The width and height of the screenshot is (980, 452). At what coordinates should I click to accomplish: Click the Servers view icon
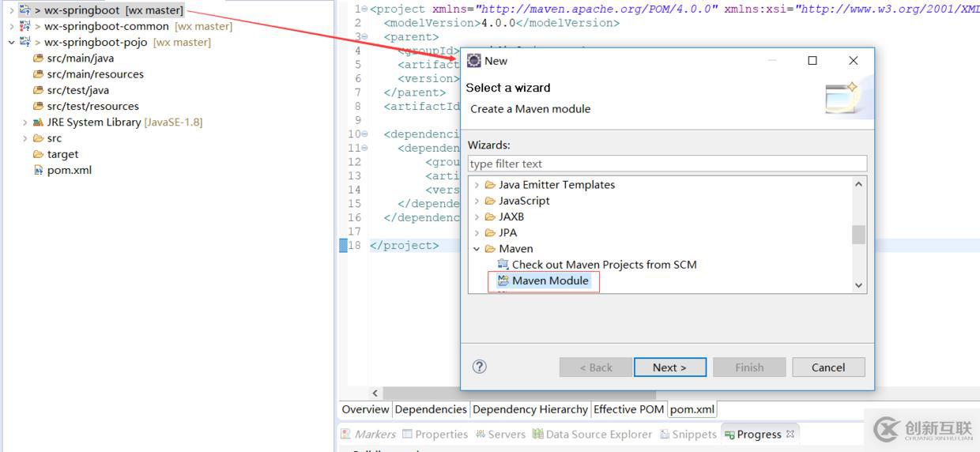tap(480, 434)
